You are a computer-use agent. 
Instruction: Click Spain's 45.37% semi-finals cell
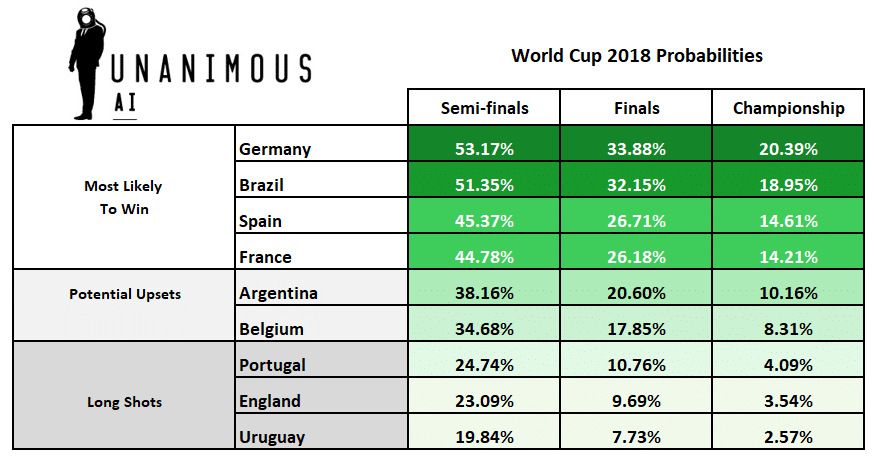[484, 221]
